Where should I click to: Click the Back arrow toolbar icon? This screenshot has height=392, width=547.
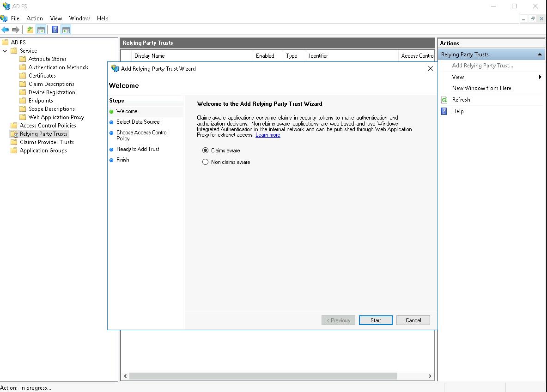click(5, 30)
